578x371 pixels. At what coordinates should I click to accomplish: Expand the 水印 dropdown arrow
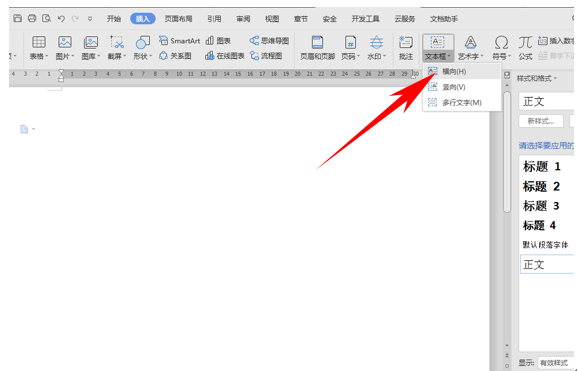click(384, 56)
